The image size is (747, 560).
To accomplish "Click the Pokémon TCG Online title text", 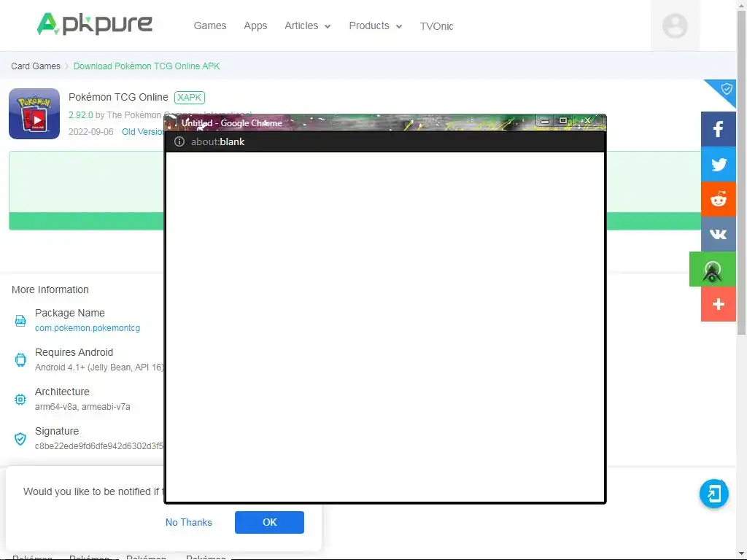I will [x=118, y=97].
